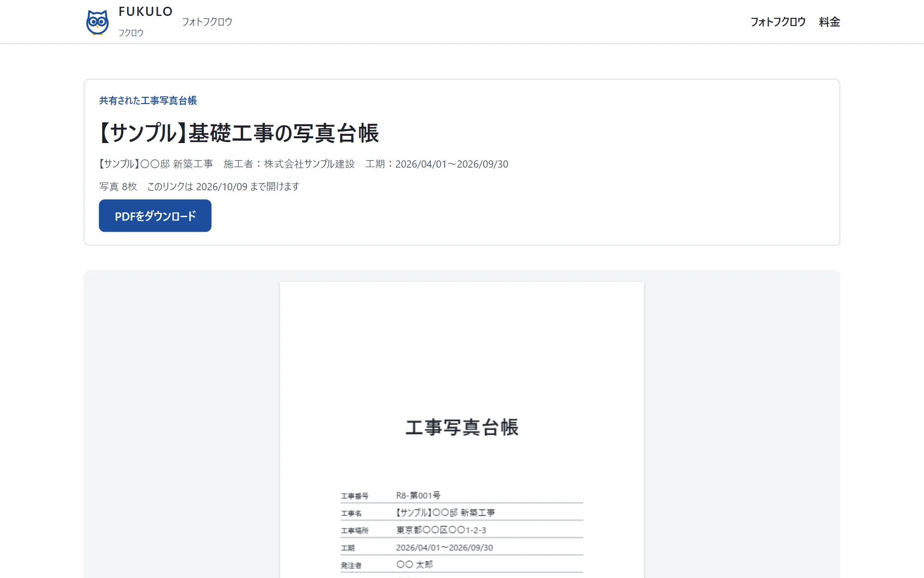Click the フクロウ subtitle under the logo
Screen dimensions: 924x578
point(131,33)
